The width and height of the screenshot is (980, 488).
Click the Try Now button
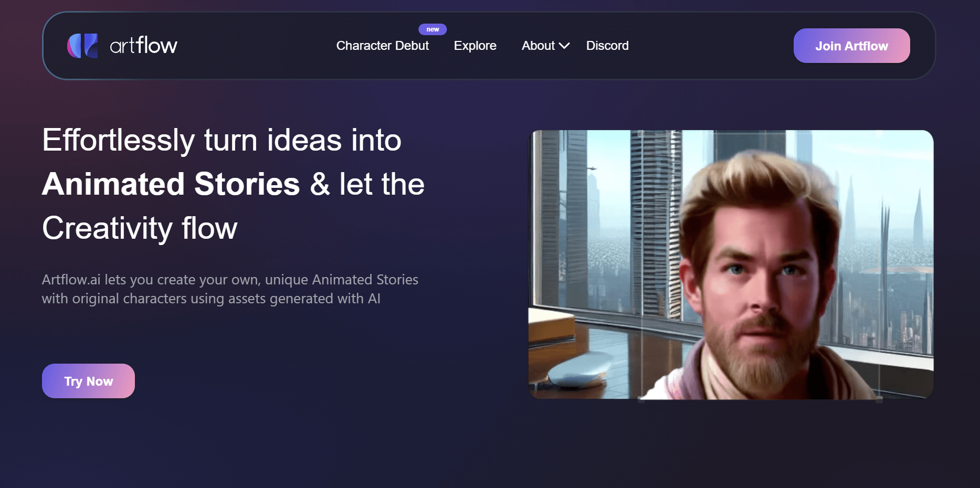point(88,381)
